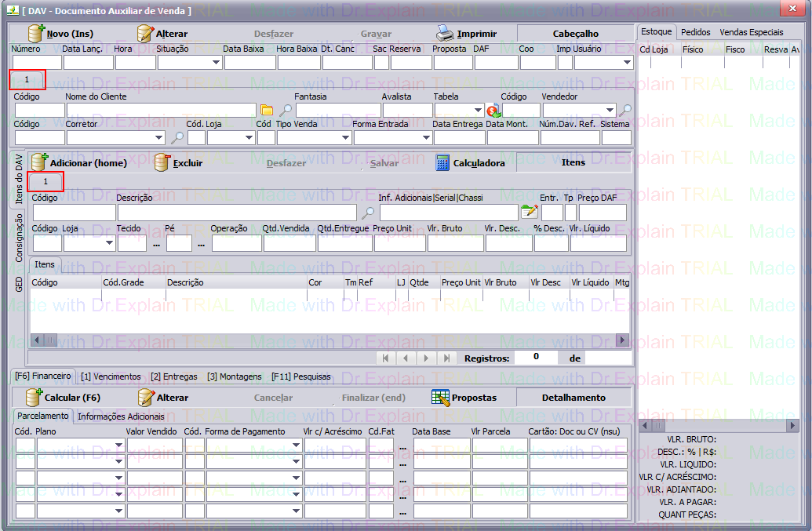Click the notepad edit icon after Inf. Adicionais
This screenshot has height=531, width=812.
click(x=530, y=212)
